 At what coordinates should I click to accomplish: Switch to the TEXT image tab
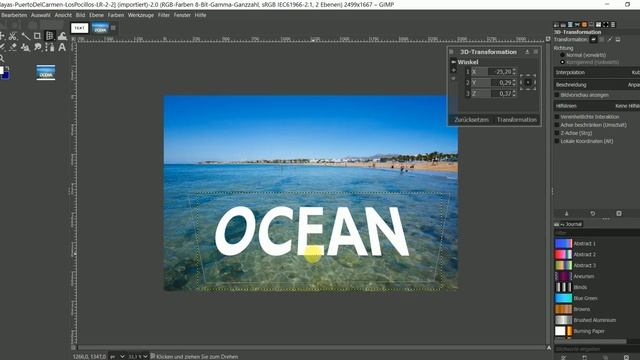tap(79, 28)
